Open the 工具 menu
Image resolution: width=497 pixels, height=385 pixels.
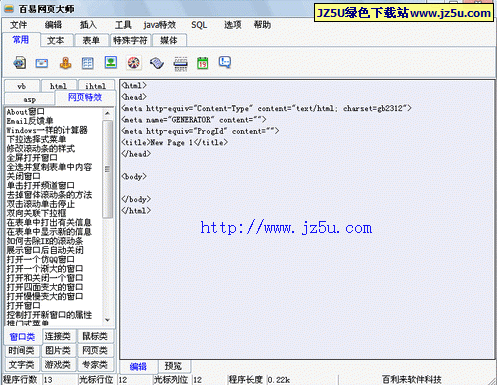(x=123, y=25)
